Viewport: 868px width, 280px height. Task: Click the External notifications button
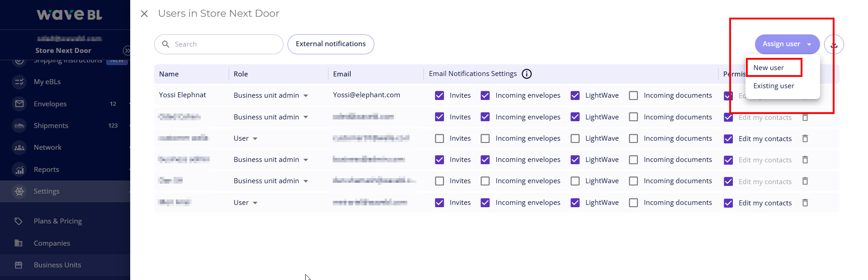331,44
